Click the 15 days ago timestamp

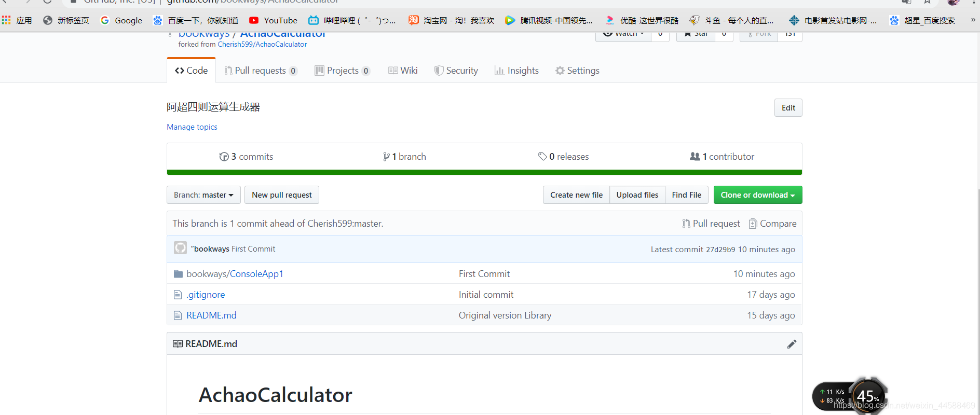(x=771, y=315)
